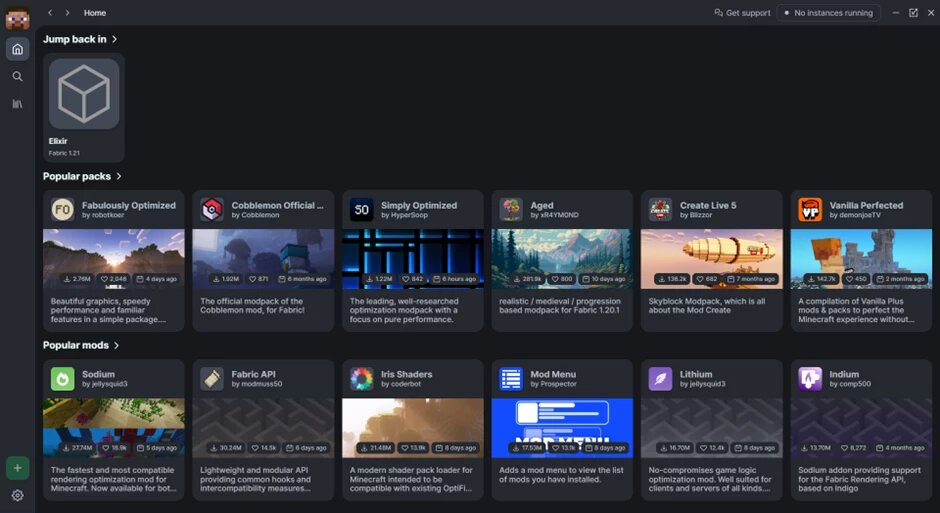Click the Fabric API mod icon
This screenshot has height=513, width=940.
(x=212, y=379)
